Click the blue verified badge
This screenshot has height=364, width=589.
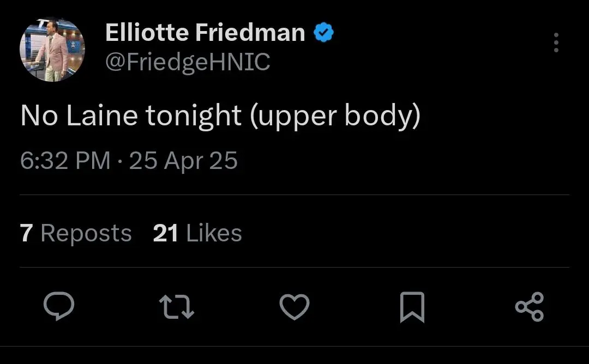tap(323, 32)
